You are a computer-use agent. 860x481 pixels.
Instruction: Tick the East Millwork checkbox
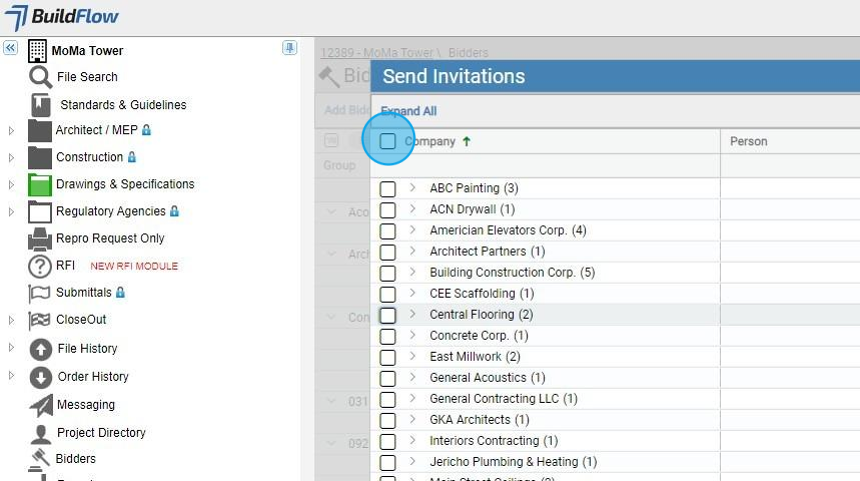point(388,357)
